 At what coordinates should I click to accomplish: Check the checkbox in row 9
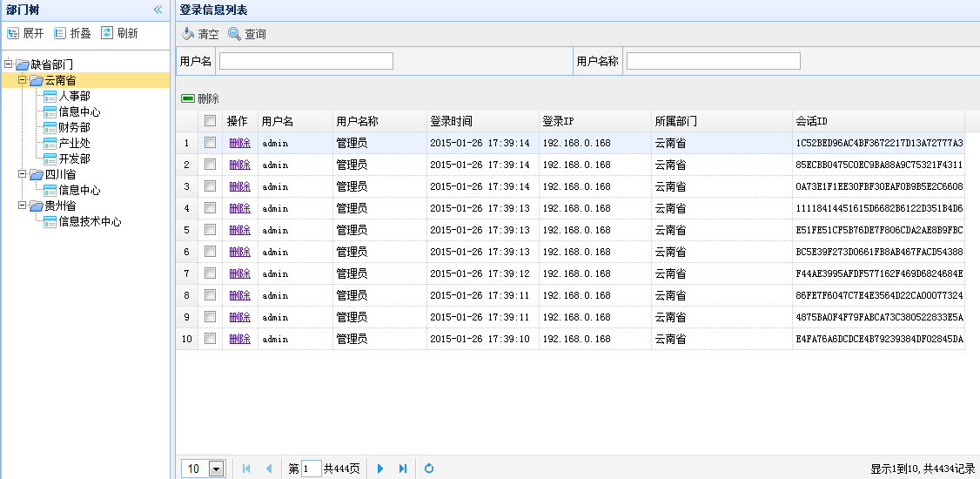pos(210,316)
